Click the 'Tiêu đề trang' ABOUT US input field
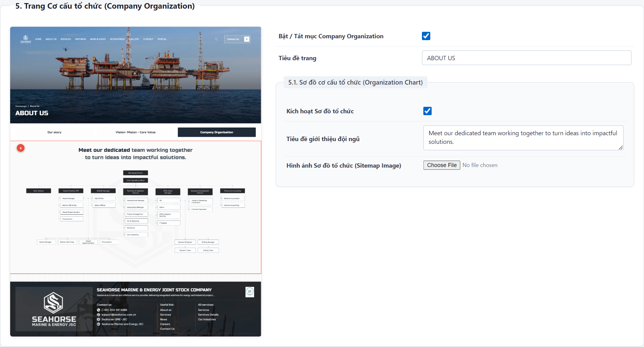The height and width of the screenshot is (347, 644). 526,58
